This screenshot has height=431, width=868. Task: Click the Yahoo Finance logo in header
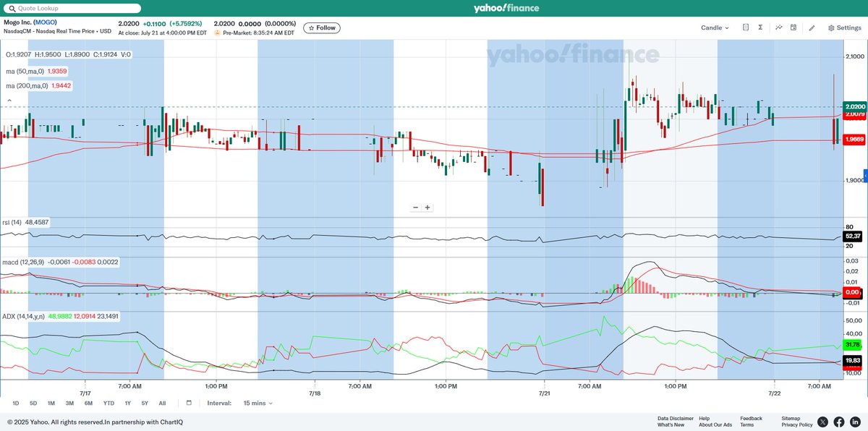pyautogui.click(x=506, y=8)
